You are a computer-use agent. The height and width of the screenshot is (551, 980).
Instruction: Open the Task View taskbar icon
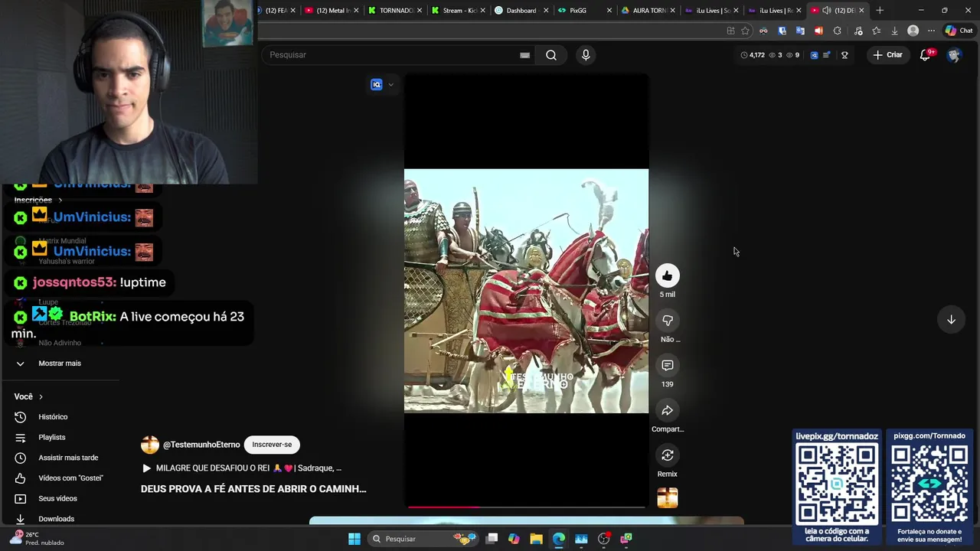coord(492,539)
